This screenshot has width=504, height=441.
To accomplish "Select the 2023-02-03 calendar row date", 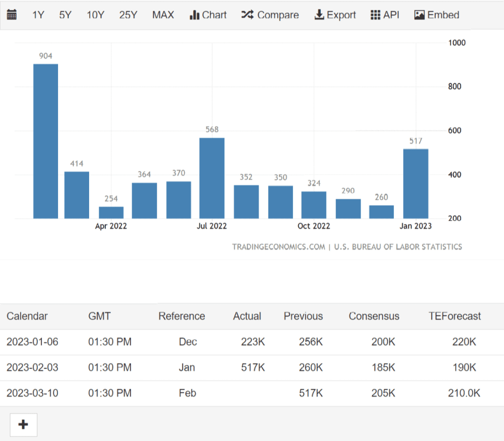I will [x=32, y=367].
